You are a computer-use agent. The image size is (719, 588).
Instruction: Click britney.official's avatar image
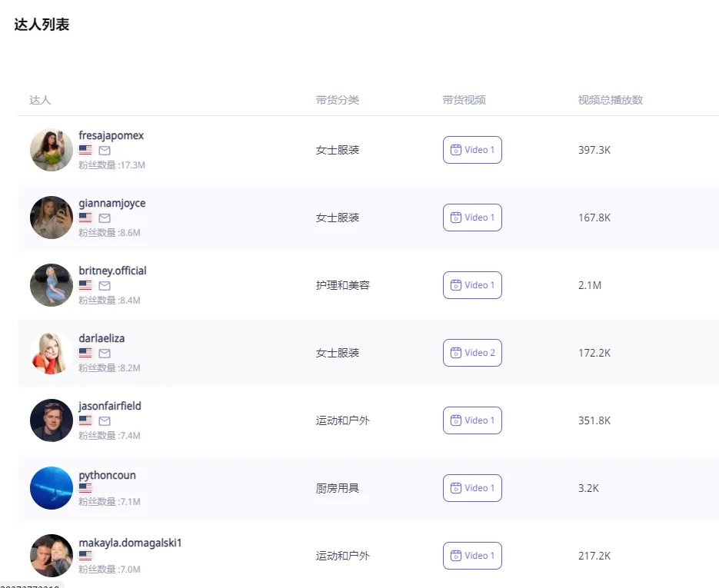coord(51,284)
